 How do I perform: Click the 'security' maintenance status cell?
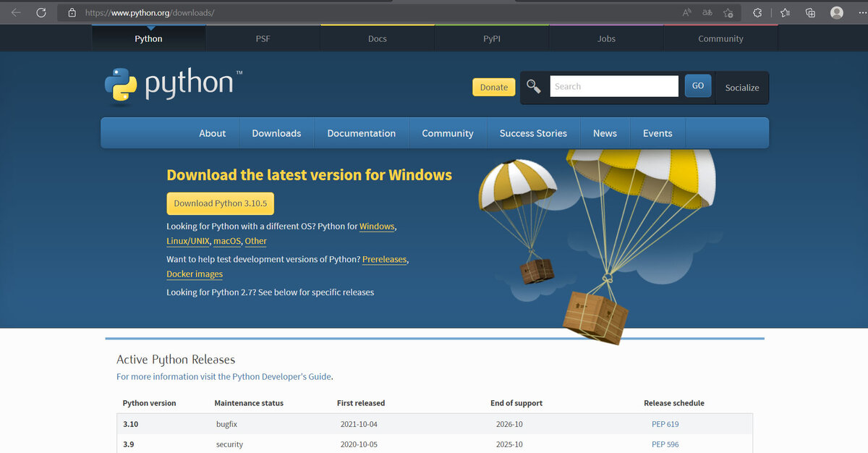pos(229,444)
